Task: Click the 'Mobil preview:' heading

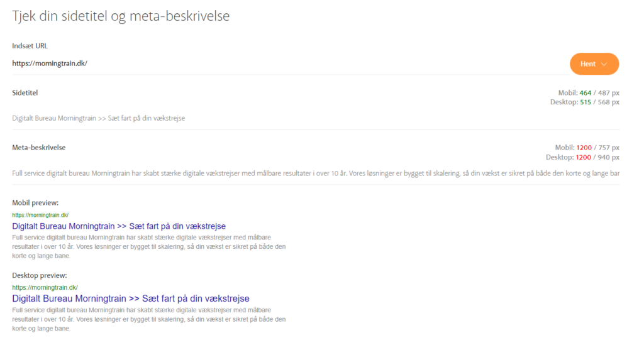Action: (35, 203)
